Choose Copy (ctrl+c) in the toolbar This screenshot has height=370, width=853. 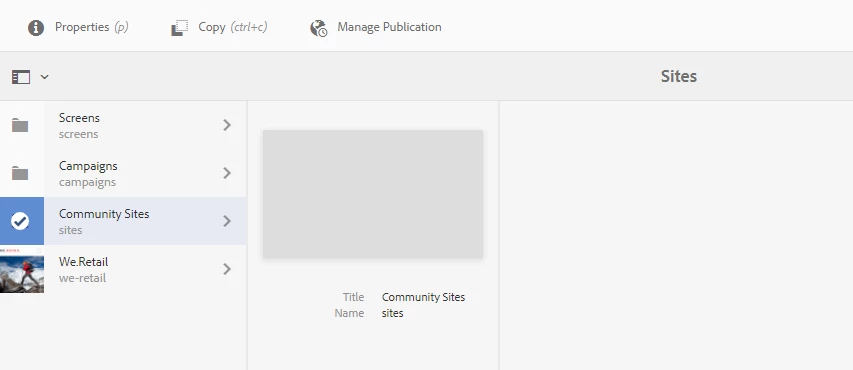pyautogui.click(x=219, y=27)
